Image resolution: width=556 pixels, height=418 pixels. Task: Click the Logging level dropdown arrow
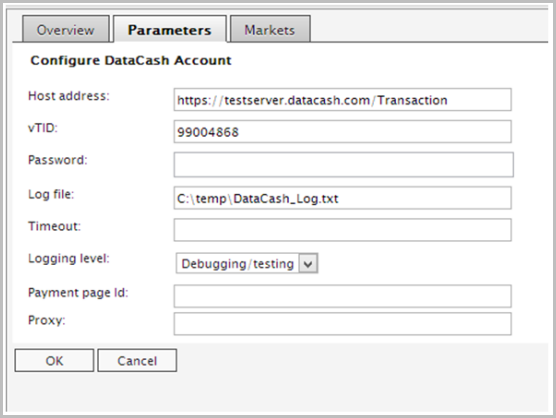[308, 263]
